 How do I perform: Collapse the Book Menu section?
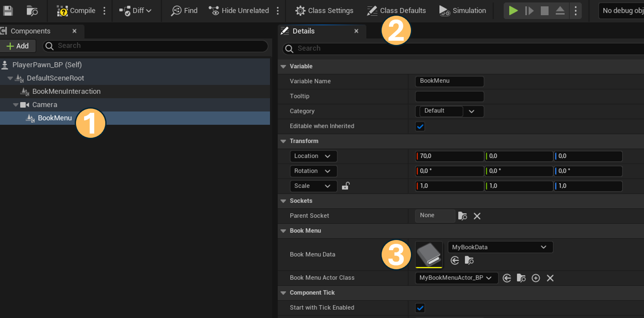coord(283,231)
